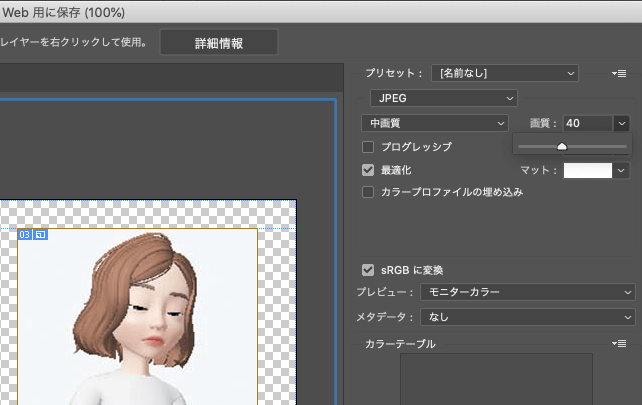
Task: Toggle the プログレッシブ checkbox
Action: (x=368, y=147)
